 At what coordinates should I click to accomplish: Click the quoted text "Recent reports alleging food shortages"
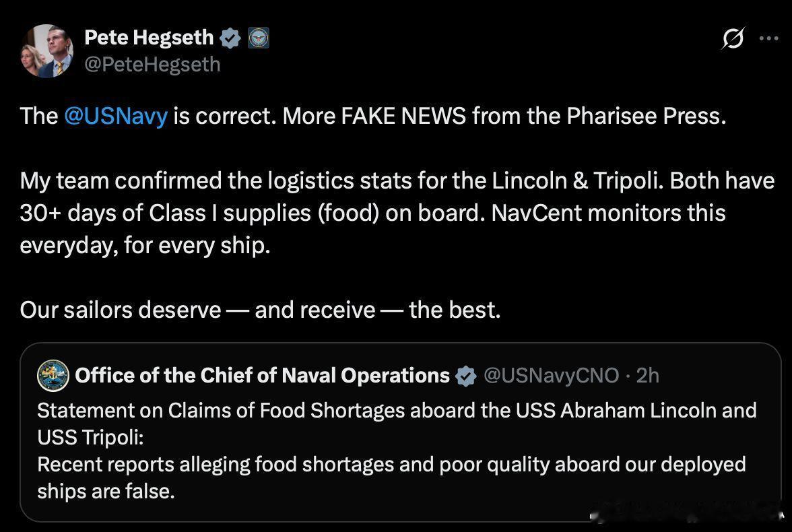point(391,465)
